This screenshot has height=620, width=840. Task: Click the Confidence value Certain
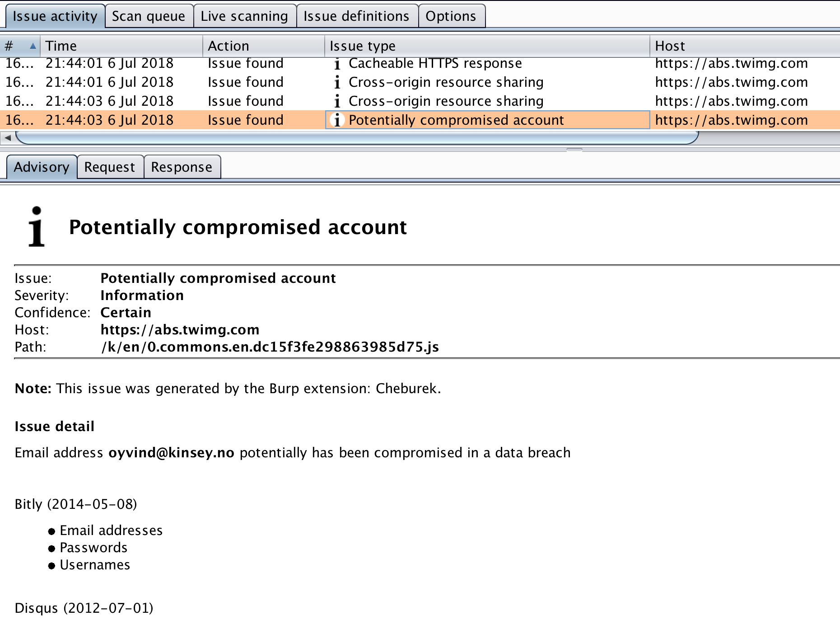(126, 313)
